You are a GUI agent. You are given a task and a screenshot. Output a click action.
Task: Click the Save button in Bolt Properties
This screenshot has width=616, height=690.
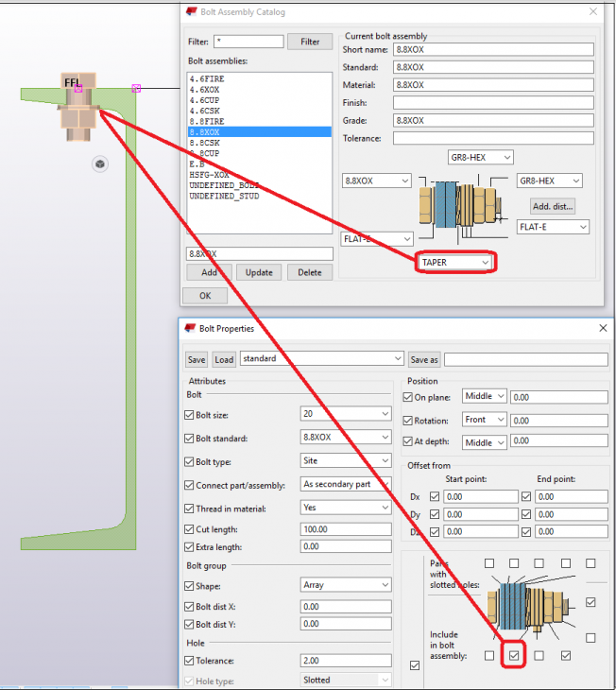(197, 359)
